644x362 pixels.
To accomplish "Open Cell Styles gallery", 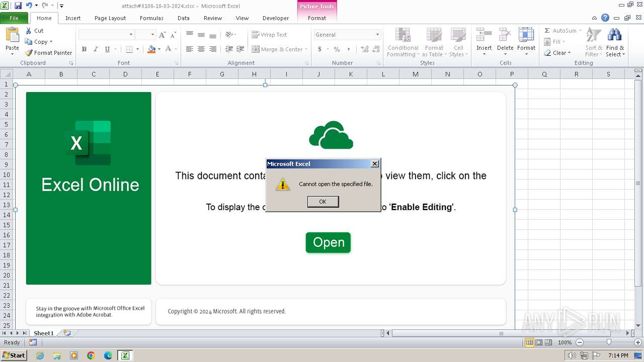I will click(x=458, y=43).
